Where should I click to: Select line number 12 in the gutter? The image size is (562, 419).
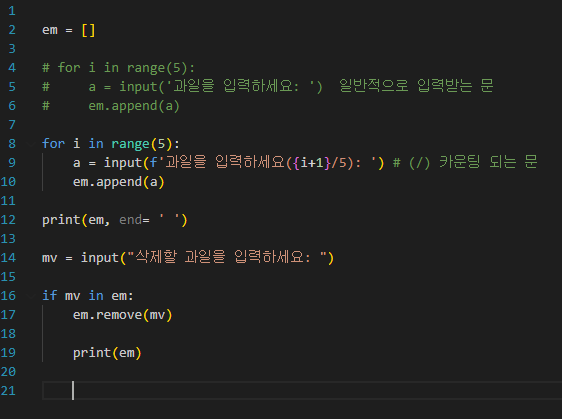click(8, 220)
